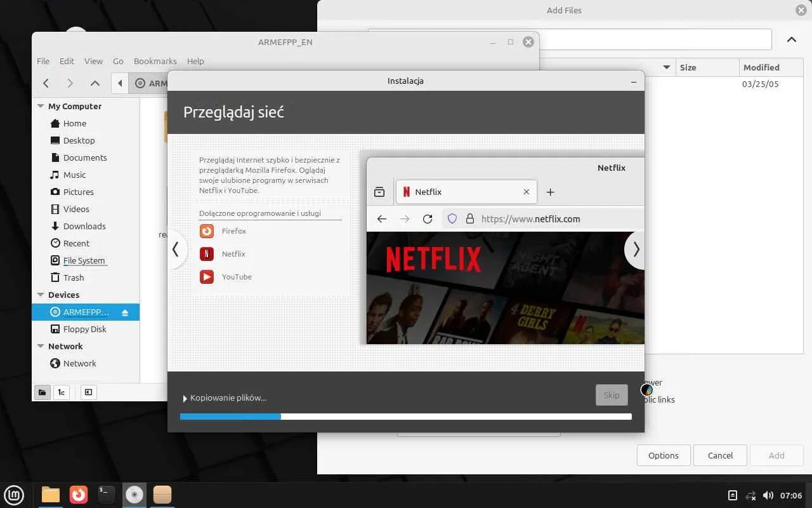Viewport: 812px width, 508px height.
Task: Hide the file manager sidebar
Action: pos(88,392)
